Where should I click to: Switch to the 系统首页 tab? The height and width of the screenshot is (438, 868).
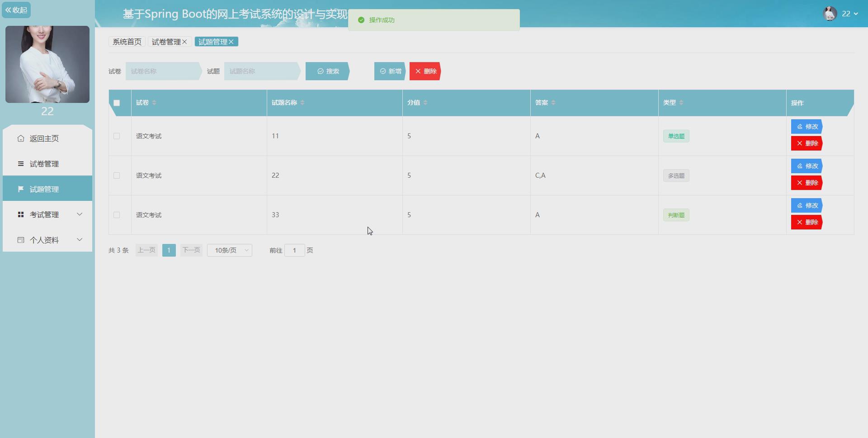[127, 42]
